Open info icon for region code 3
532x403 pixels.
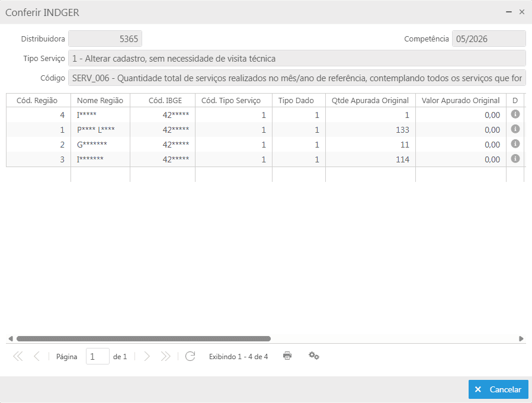[x=515, y=159]
